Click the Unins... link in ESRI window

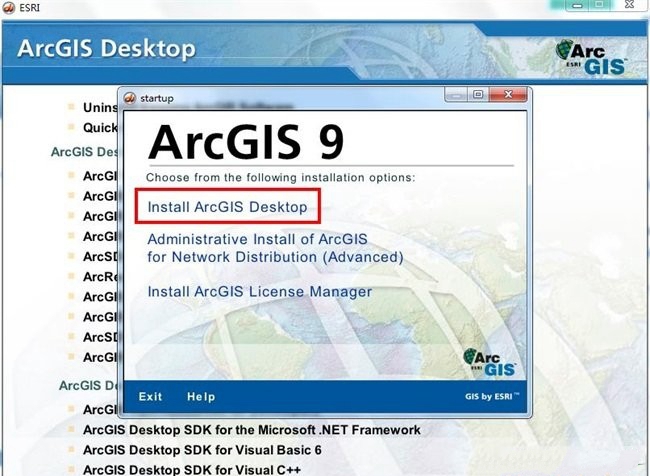(100, 107)
